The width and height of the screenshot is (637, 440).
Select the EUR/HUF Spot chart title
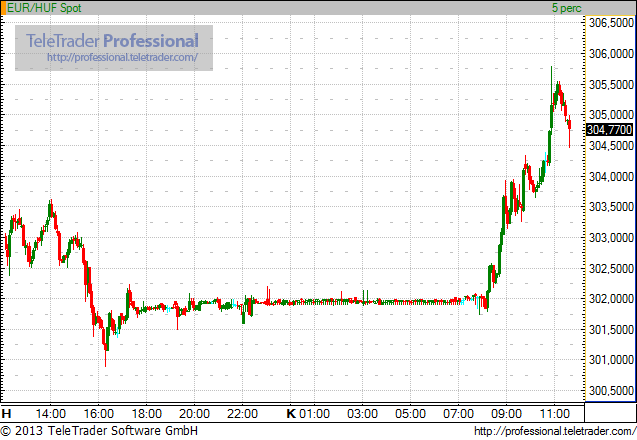44,8
